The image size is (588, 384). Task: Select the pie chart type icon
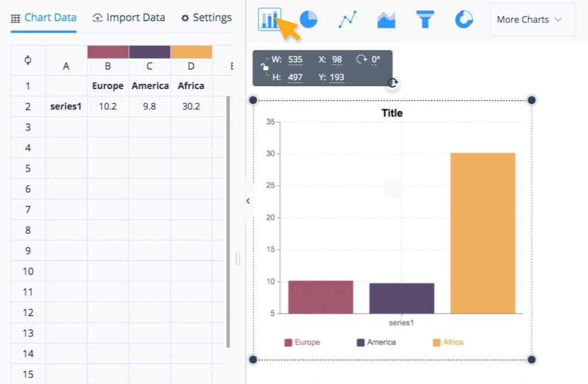click(308, 19)
